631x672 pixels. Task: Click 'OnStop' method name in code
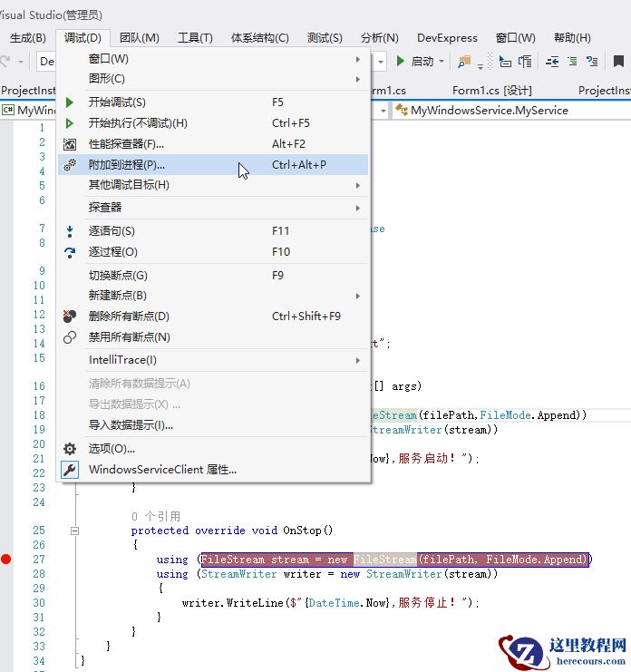302,531
